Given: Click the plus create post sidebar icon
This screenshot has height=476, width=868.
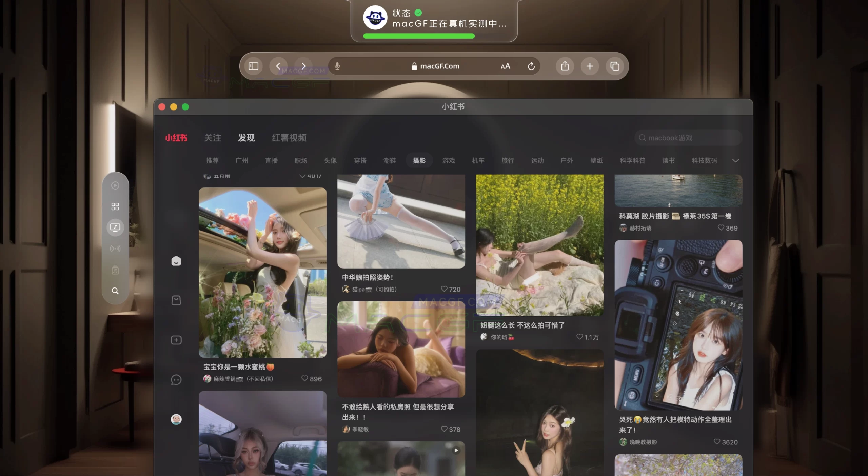Looking at the screenshot, I should click(176, 340).
